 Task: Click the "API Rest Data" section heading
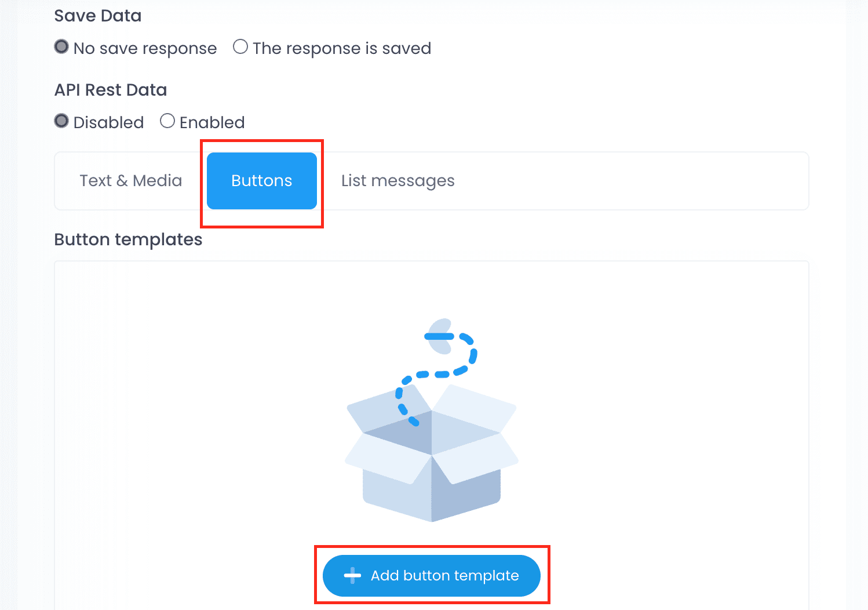pos(111,90)
